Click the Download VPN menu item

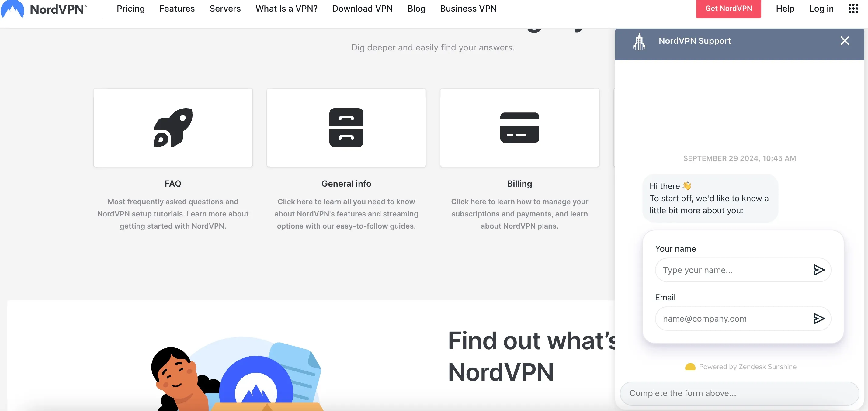(x=363, y=9)
